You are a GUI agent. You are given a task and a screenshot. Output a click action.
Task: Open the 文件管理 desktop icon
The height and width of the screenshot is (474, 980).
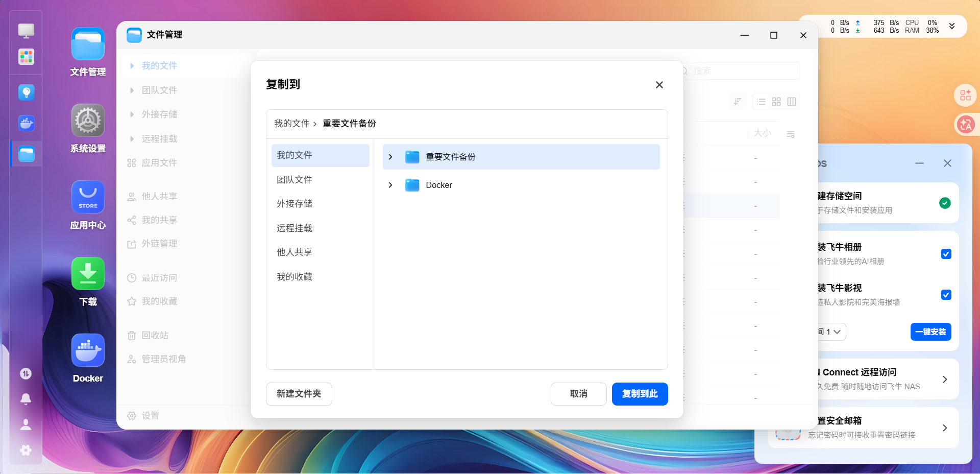click(x=88, y=44)
